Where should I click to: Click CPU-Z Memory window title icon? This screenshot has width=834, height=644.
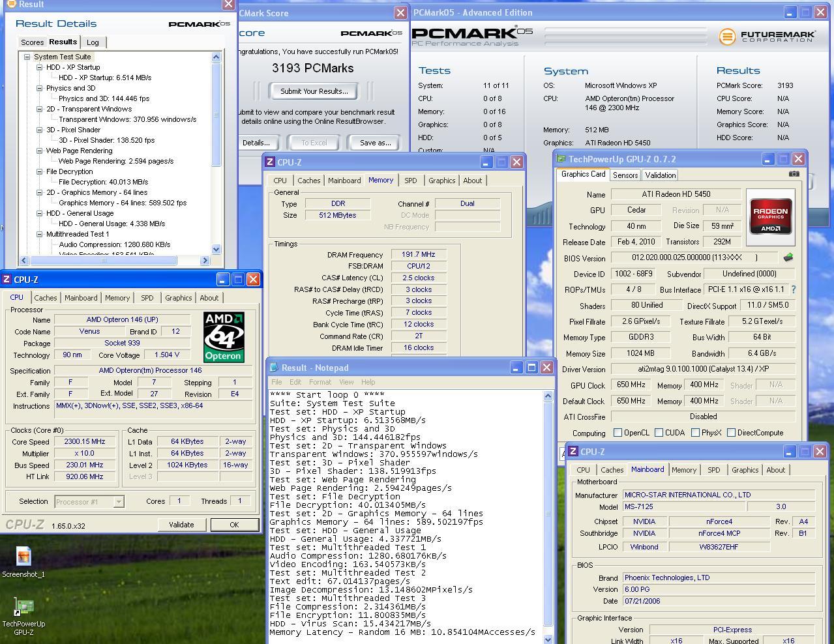pos(270,162)
